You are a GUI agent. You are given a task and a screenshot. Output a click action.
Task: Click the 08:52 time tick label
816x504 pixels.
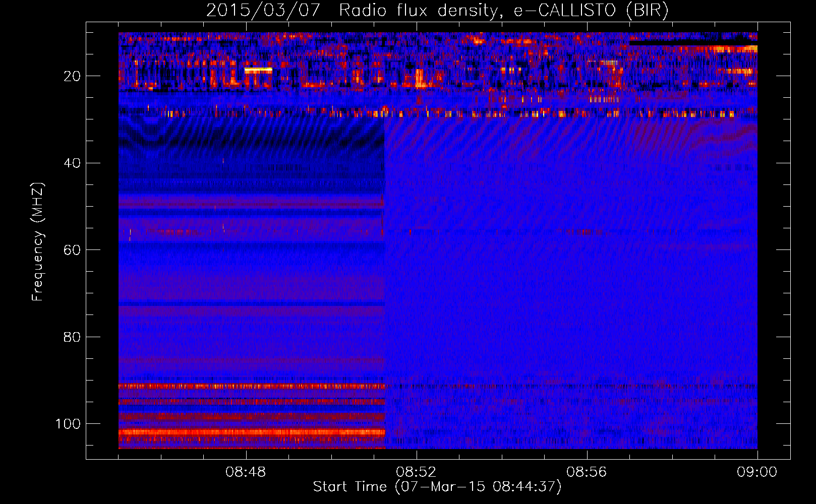(416, 472)
